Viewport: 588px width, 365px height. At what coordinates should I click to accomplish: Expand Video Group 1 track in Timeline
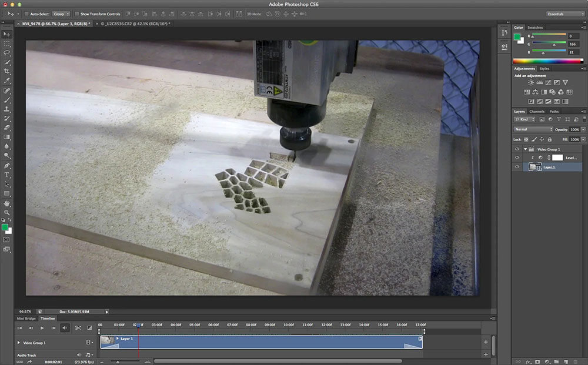point(18,343)
